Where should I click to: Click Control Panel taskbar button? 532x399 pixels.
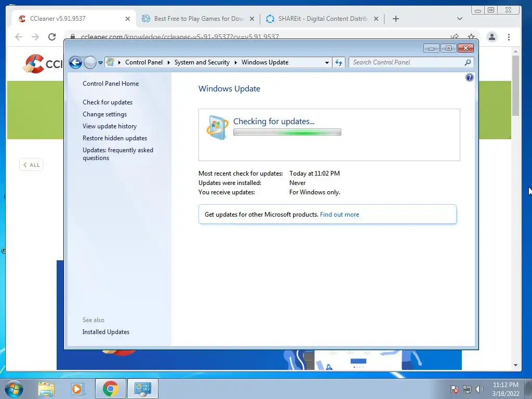142,389
